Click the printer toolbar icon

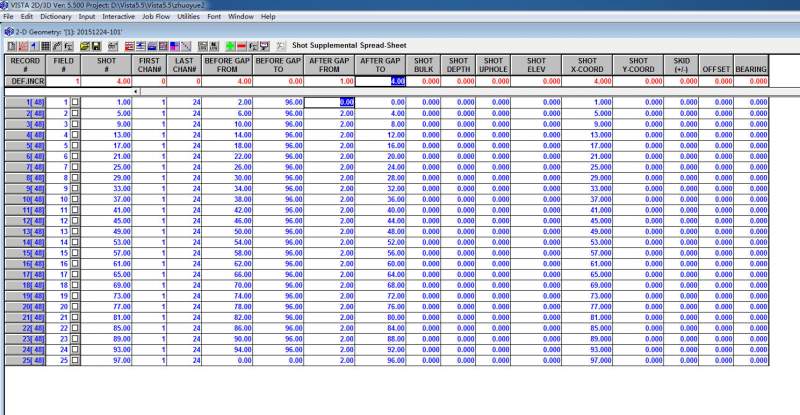(113, 46)
